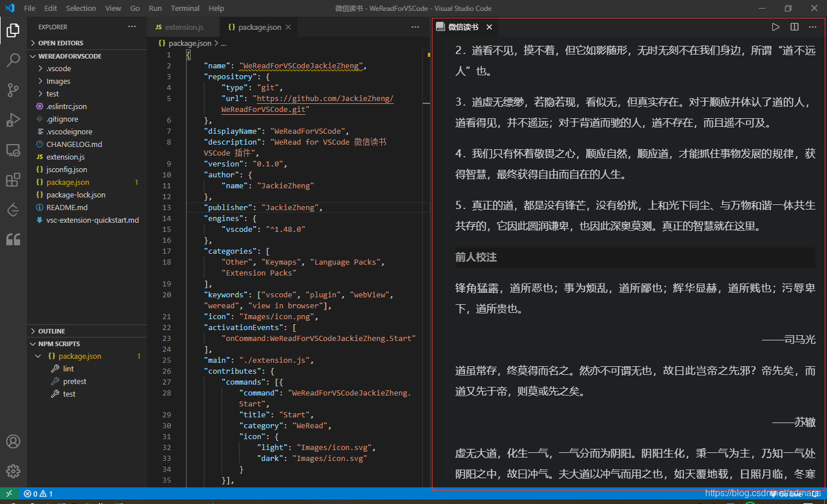Open the Source Control view

[x=13, y=90]
